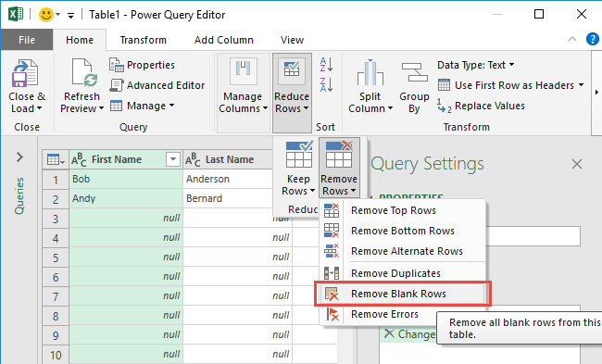
Task: Open the File tab
Action: tap(27, 40)
